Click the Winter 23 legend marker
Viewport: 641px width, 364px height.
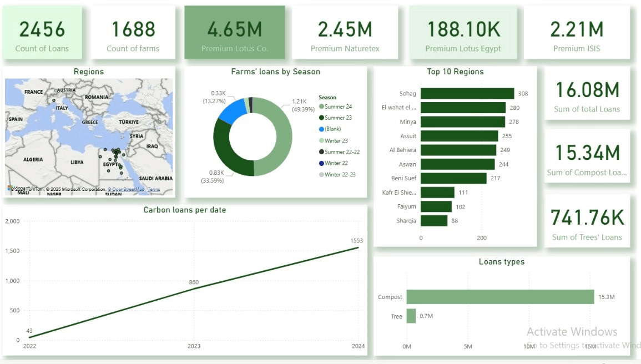pyautogui.click(x=321, y=141)
